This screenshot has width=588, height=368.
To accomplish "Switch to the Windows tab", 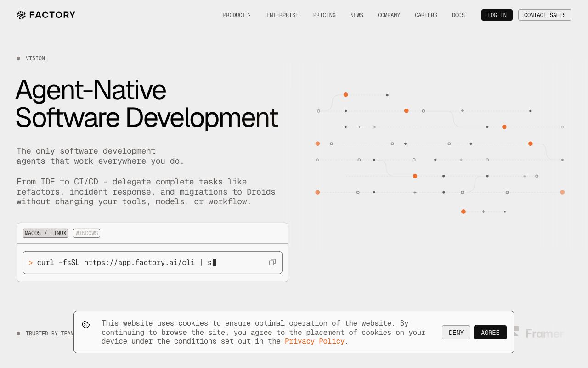I will [86, 233].
